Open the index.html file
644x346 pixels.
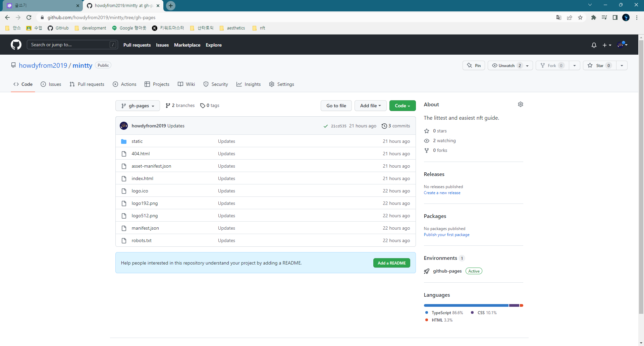(142, 179)
